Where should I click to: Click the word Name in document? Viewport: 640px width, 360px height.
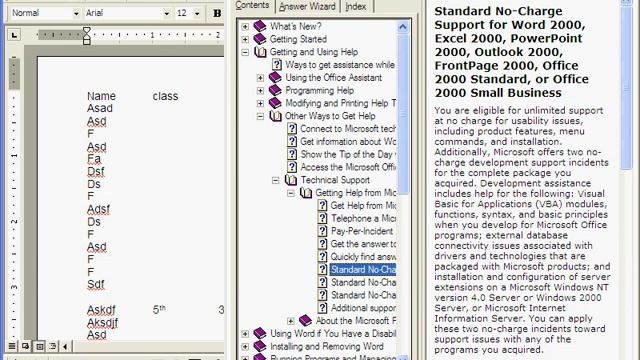[101, 96]
